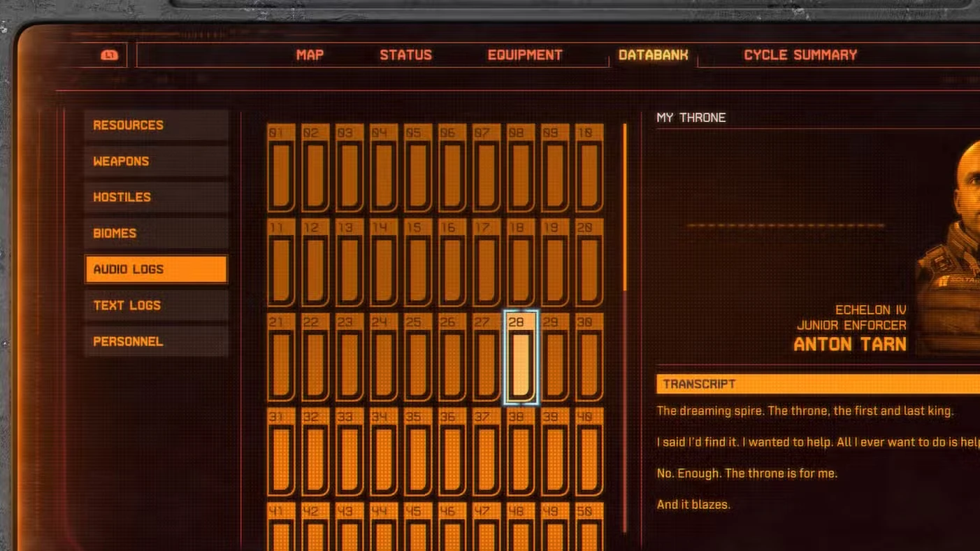The image size is (980, 551).
Task: Select audio log slot 35
Action: pos(417,452)
